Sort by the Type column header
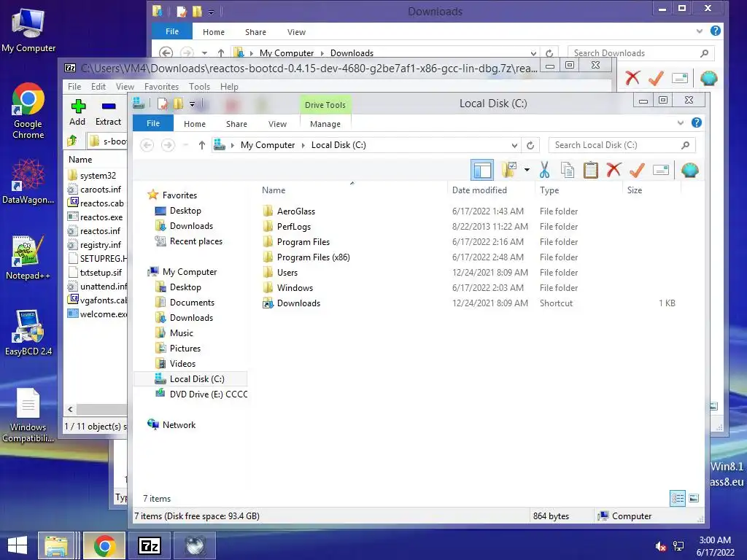747x560 pixels. tap(549, 190)
